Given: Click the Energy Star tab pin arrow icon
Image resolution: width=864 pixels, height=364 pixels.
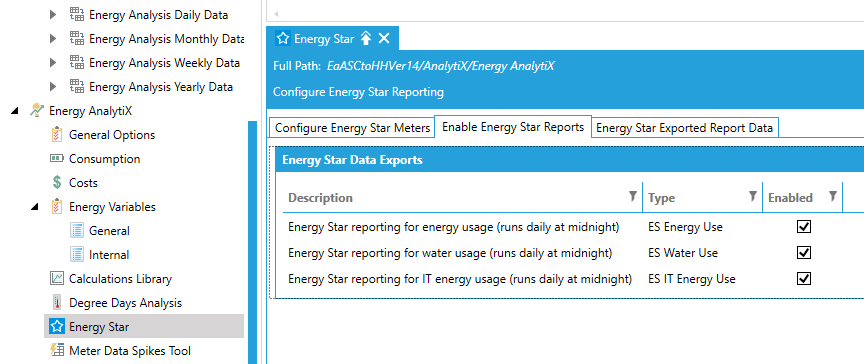Looking at the screenshot, I should [x=366, y=38].
